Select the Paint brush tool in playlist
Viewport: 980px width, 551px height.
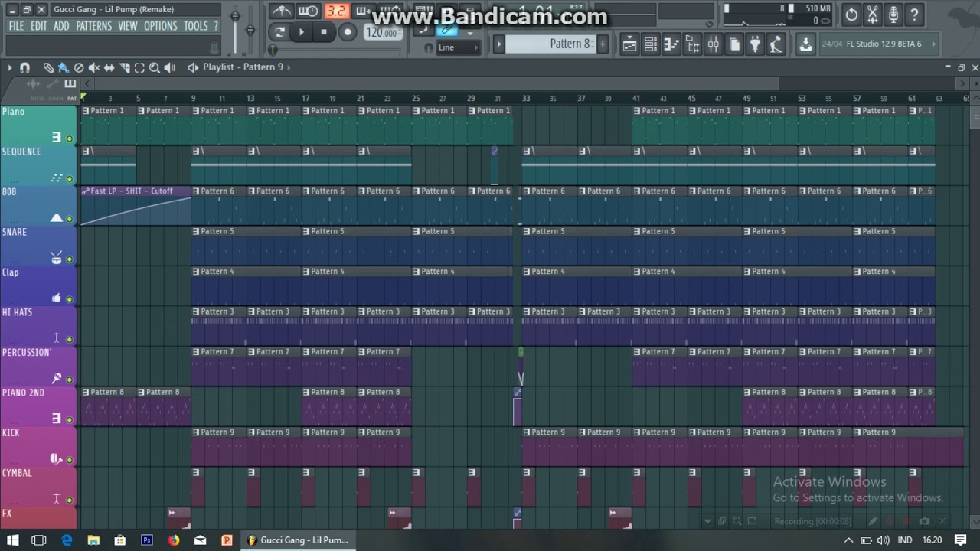tap(64, 67)
